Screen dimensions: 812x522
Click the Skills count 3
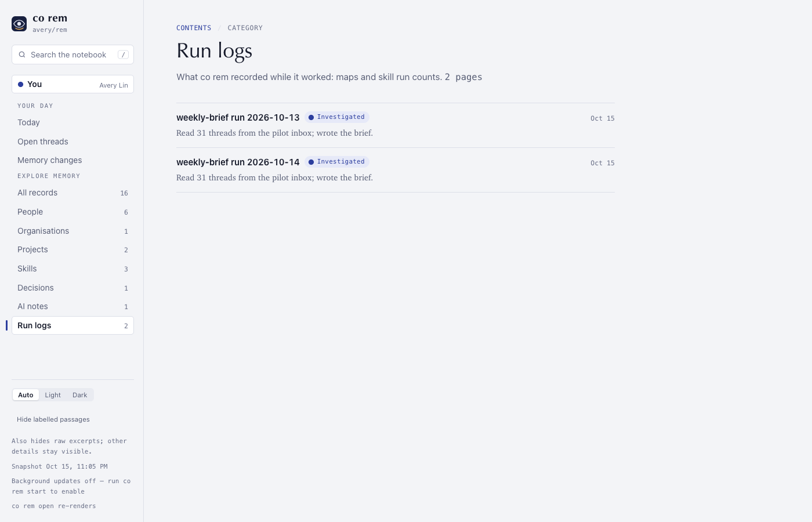(126, 269)
